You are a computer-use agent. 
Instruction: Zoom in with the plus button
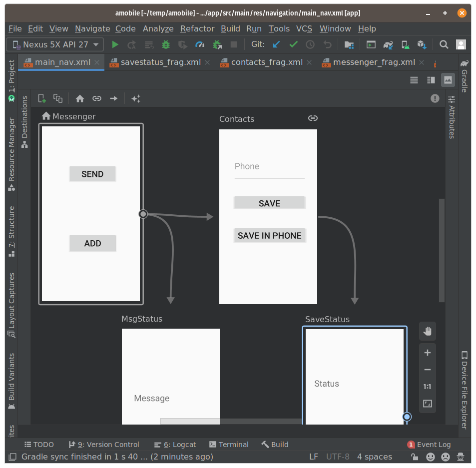pos(427,353)
